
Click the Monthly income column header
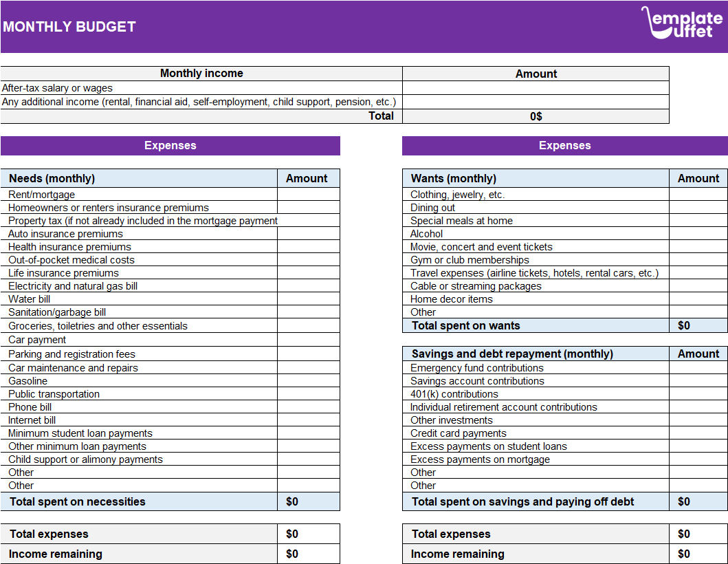(201, 73)
